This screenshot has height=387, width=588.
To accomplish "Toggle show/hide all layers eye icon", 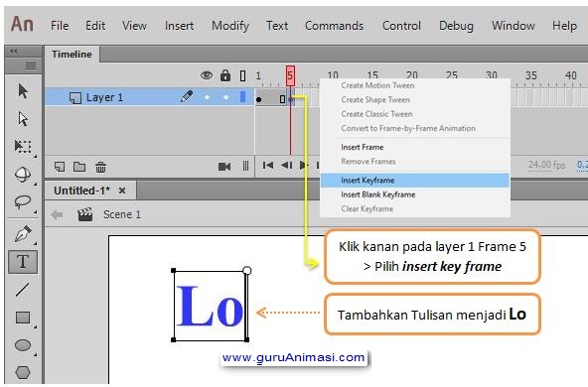I will pos(207,75).
